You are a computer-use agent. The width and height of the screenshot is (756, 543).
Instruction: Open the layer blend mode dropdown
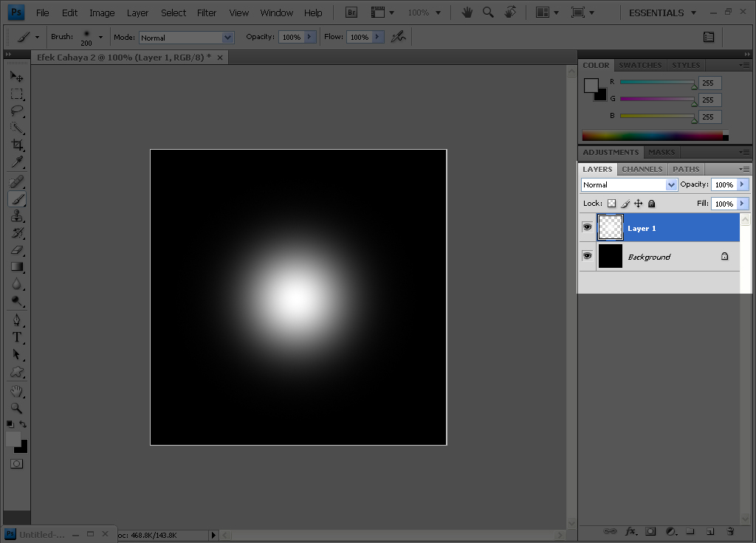(629, 185)
